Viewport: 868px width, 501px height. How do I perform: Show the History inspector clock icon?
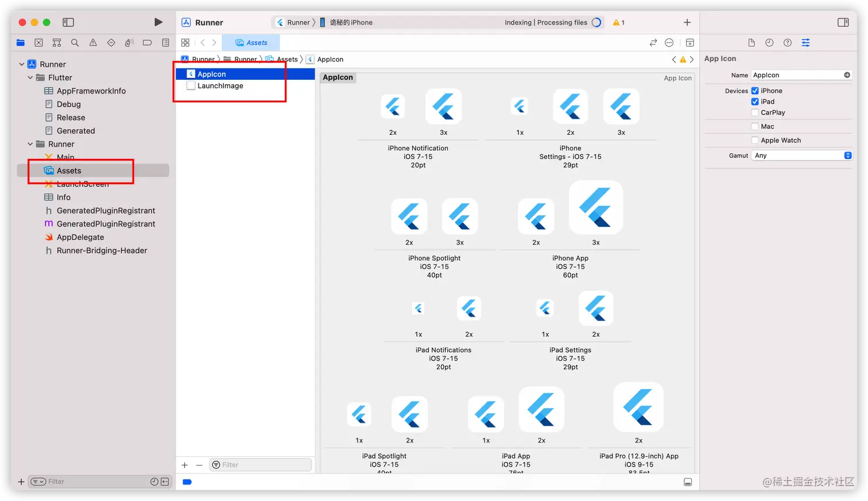click(769, 42)
